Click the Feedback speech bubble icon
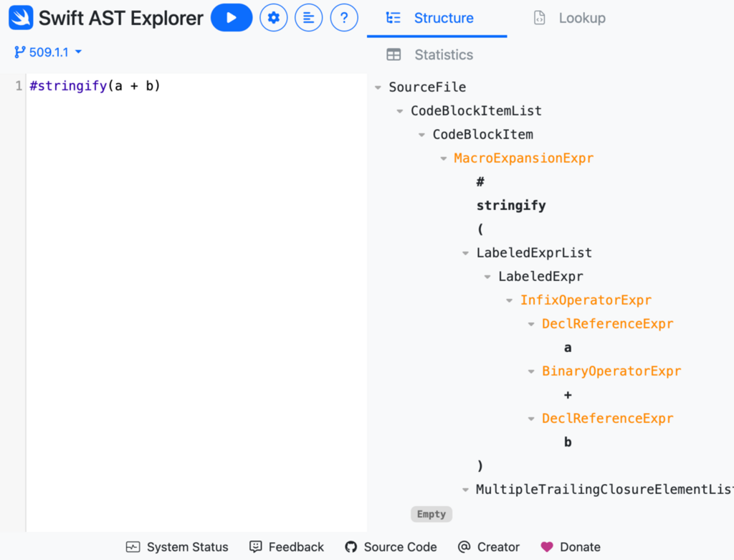The height and width of the screenshot is (560, 734). [x=256, y=547]
